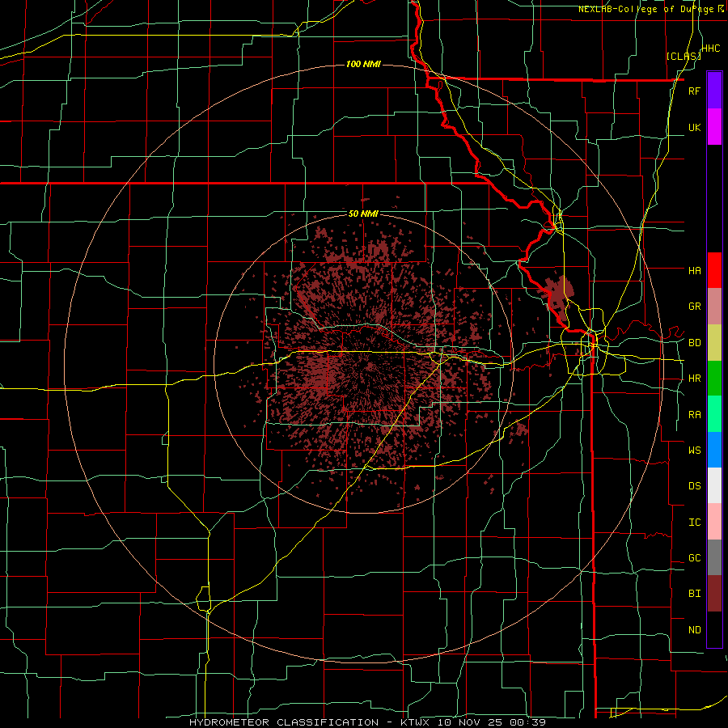Click the 100 NMI range ring label

363,64
